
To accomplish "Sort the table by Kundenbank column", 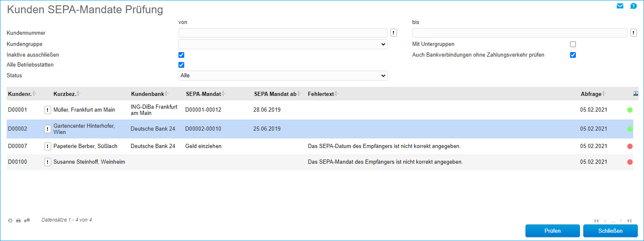I will click(x=147, y=94).
